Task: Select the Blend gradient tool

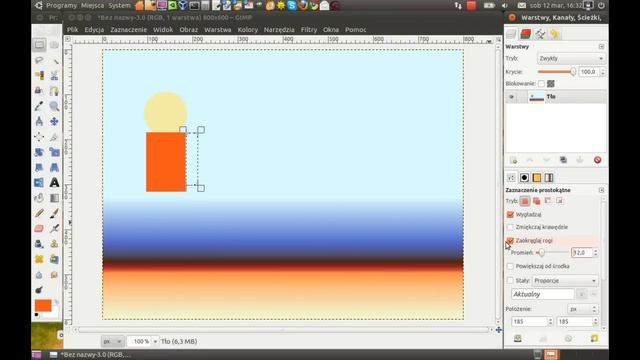Action: (54, 198)
